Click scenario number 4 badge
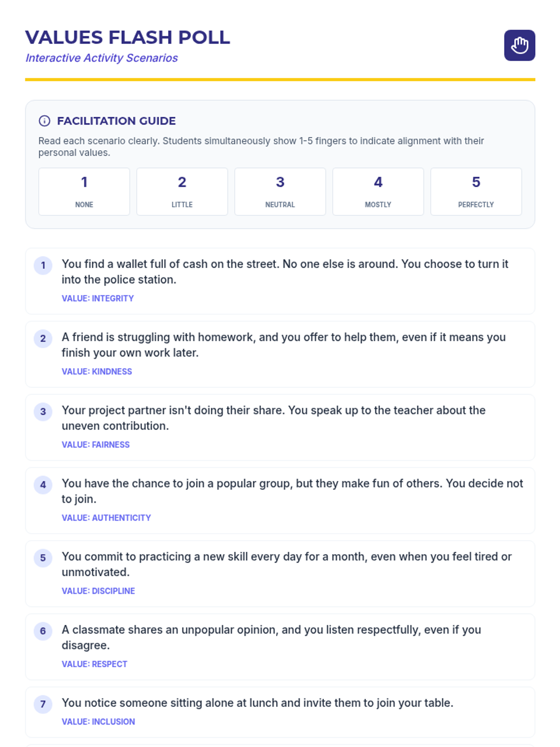This screenshot has width=560, height=747. 43,485
